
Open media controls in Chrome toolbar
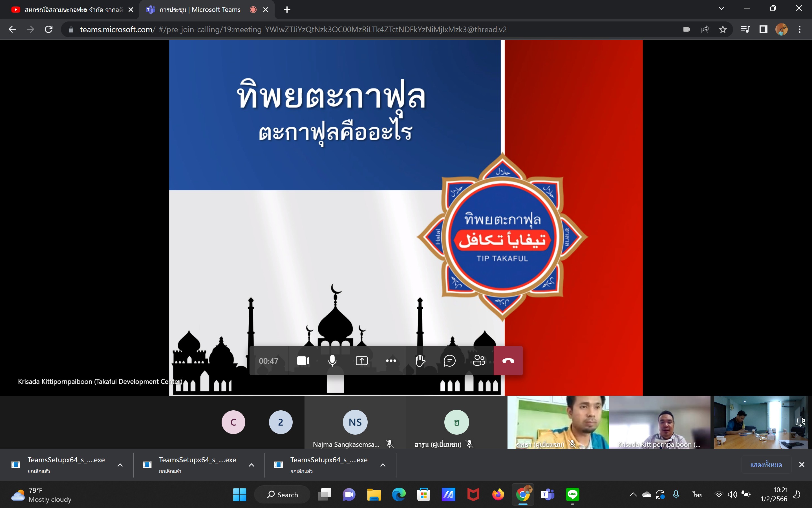click(x=745, y=30)
